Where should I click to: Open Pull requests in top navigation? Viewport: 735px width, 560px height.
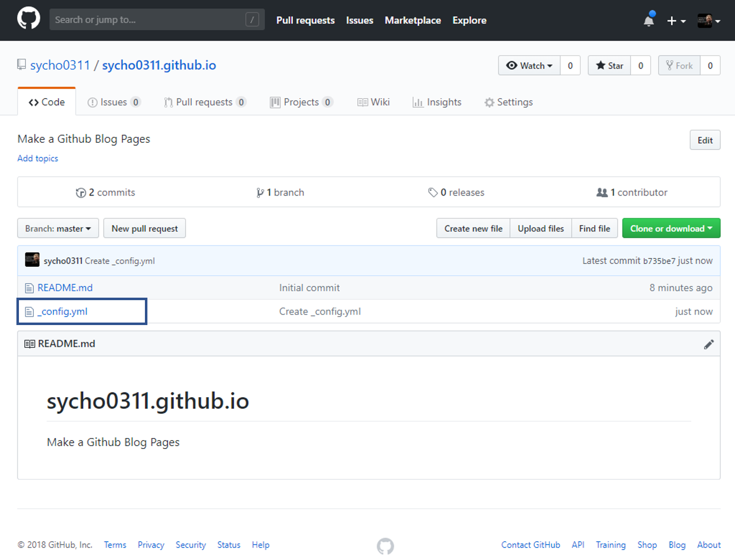point(305,20)
